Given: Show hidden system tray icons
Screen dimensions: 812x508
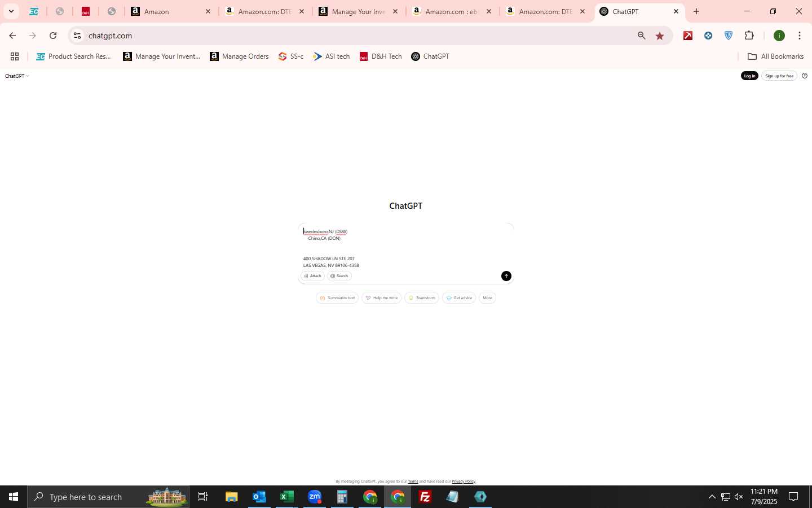Looking at the screenshot, I should [x=712, y=497].
